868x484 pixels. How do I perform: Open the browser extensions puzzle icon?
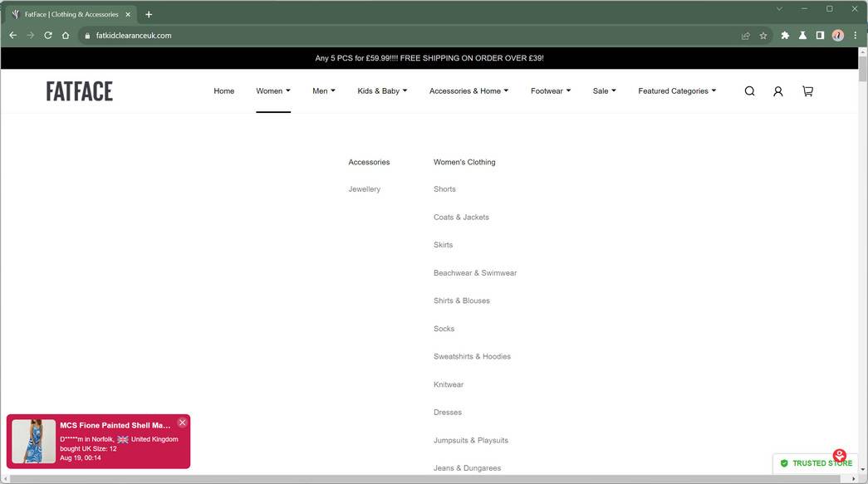click(785, 36)
